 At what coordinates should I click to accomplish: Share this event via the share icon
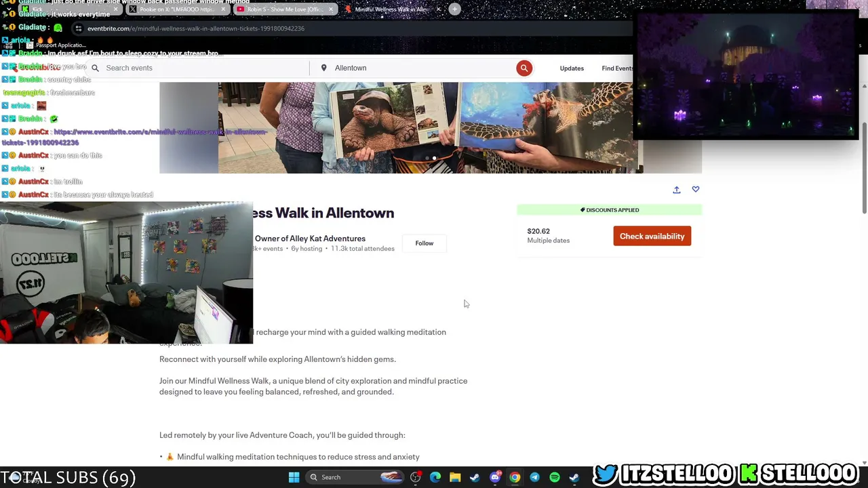(x=677, y=190)
